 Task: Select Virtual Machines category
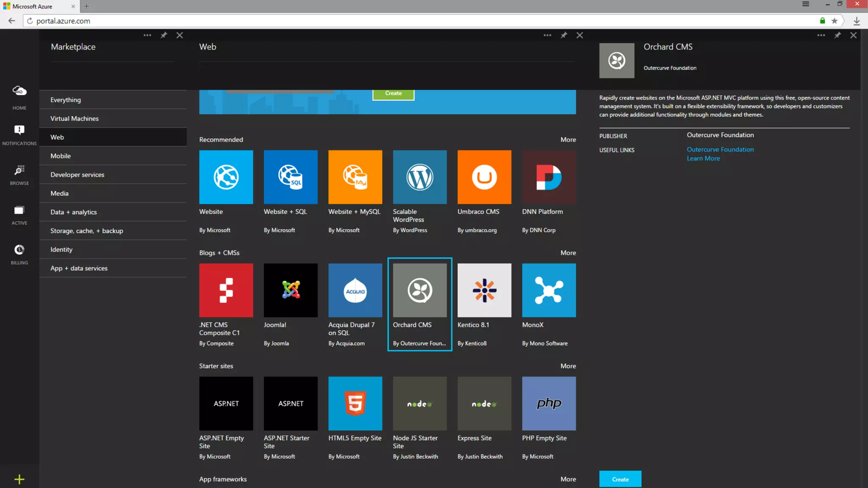point(74,119)
